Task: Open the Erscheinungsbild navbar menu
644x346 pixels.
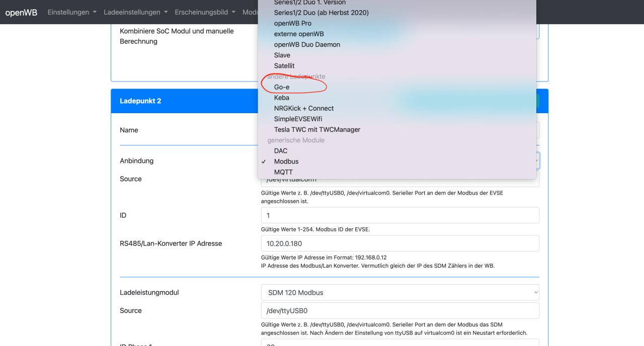Action: pos(205,12)
